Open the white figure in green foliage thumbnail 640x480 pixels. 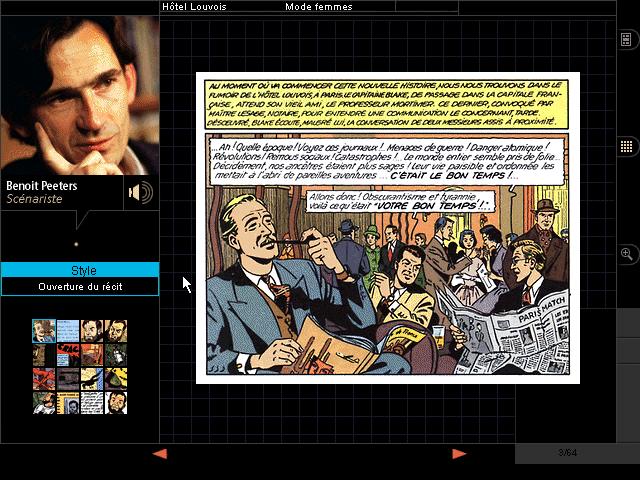[116, 355]
